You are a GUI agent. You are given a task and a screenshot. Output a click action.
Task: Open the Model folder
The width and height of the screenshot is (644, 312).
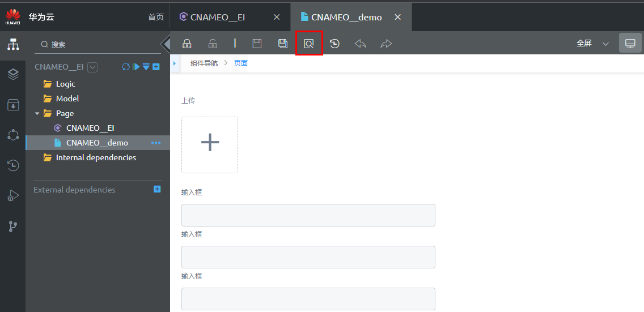(x=61, y=99)
